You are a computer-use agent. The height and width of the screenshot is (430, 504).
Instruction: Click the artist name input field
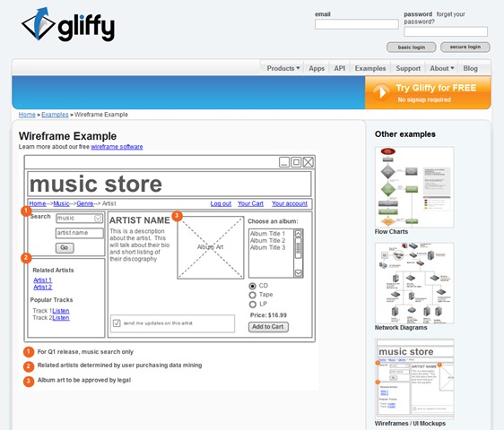tap(80, 233)
